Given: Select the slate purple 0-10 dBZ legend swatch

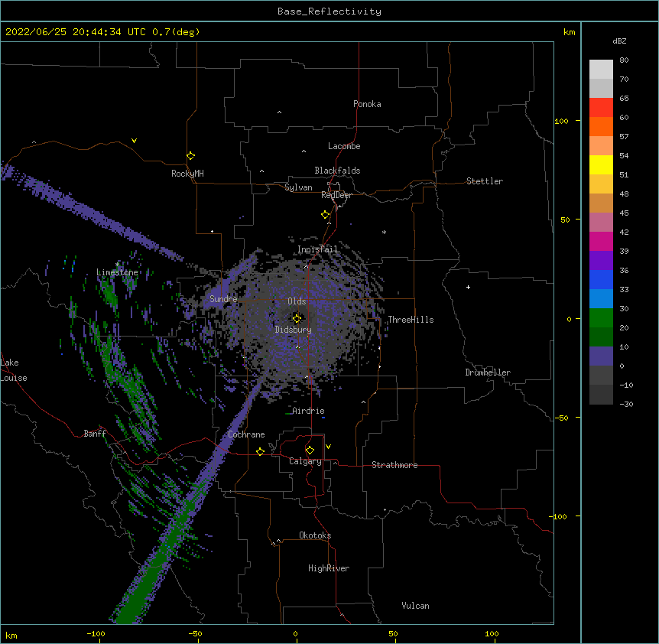Looking at the screenshot, I should (x=601, y=356).
